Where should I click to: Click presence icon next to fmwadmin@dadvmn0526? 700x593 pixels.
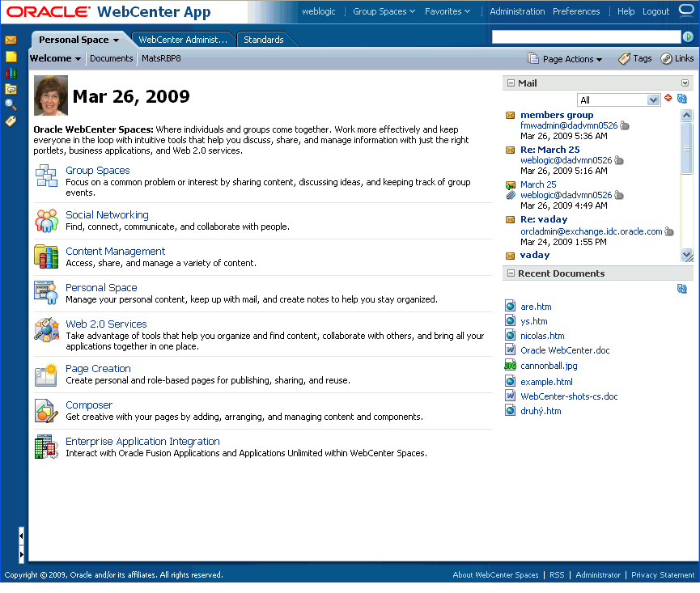625,126
